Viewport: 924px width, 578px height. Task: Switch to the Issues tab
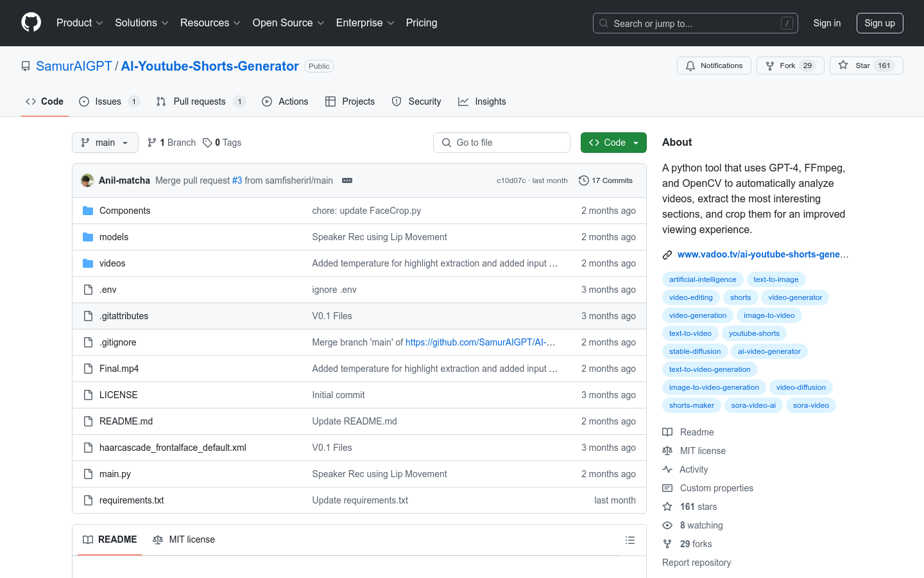pyautogui.click(x=109, y=101)
